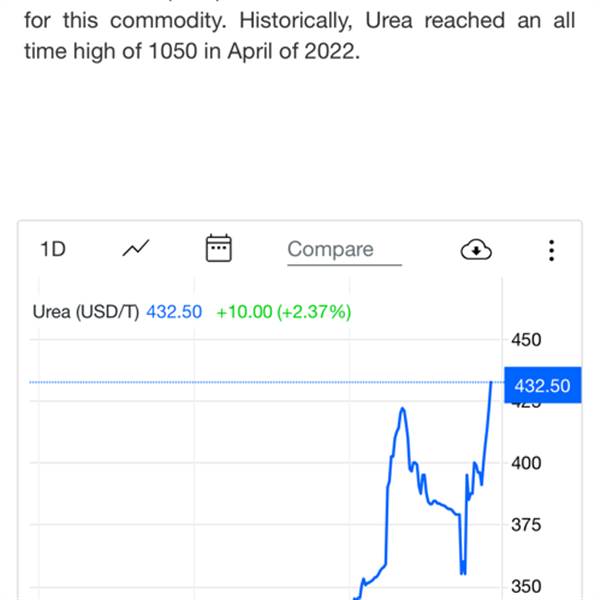Click the Urea (USD/T) series label
This screenshot has width=600, height=600.
tap(86, 312)
